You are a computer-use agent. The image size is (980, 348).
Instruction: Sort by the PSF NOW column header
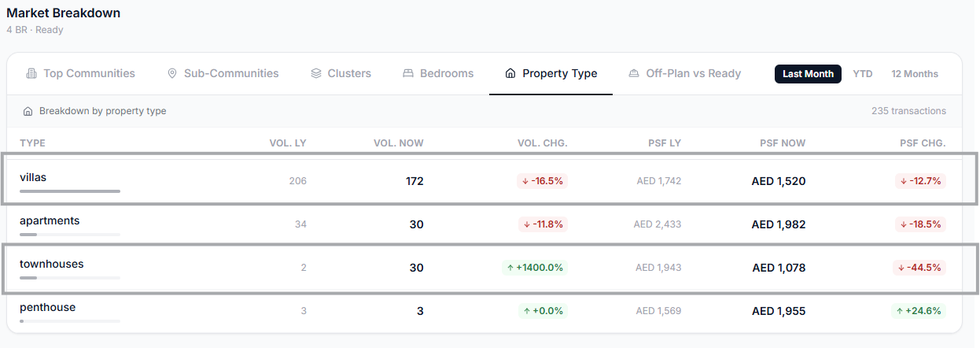[783, 143]
